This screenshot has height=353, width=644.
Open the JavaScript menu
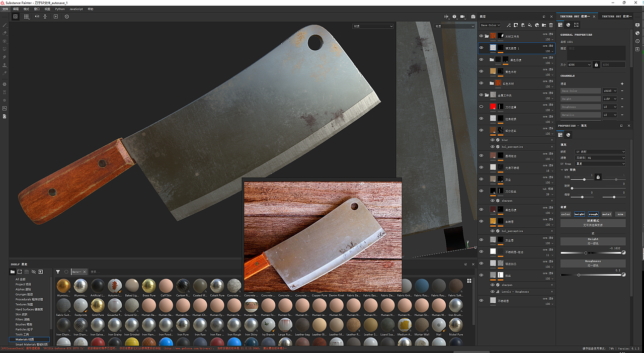[x=76, y=9]
